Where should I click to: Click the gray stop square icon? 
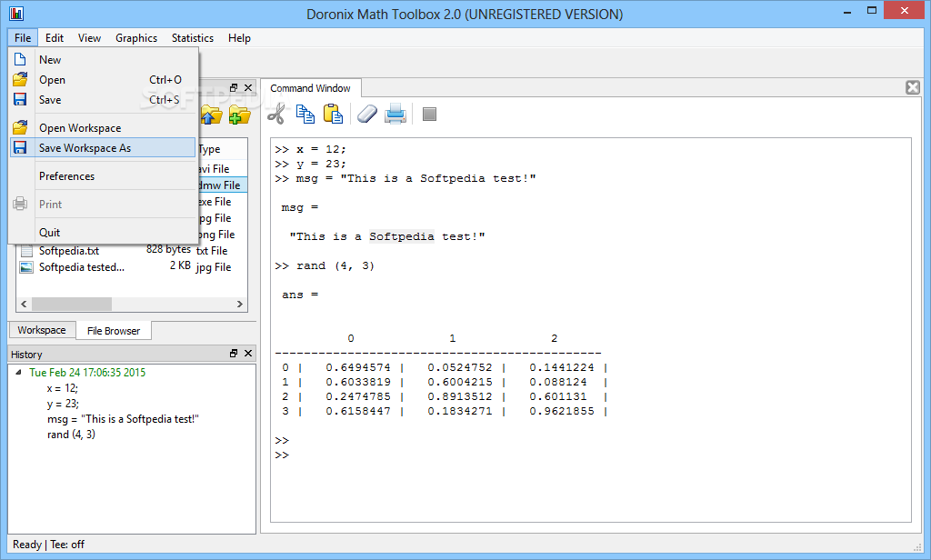pos(429,114)
